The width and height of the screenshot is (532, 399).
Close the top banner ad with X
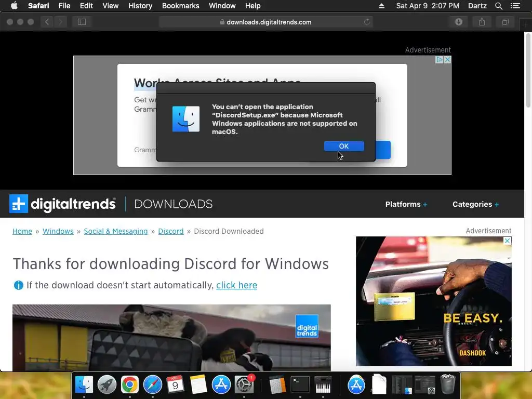point(447,59)
